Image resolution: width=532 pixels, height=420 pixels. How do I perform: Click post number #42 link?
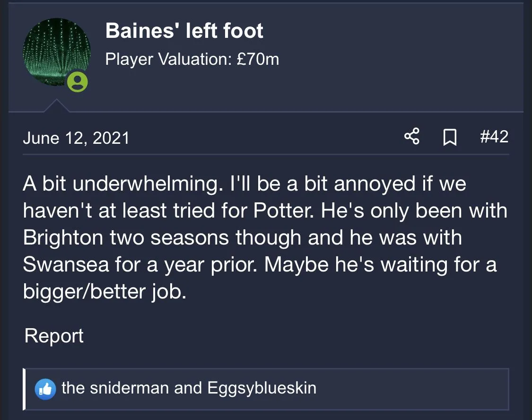pyautogui.click(x=494, y=137)
